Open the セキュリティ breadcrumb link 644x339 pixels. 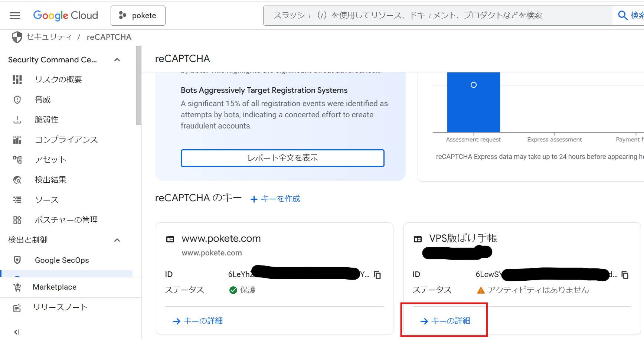tap(49, 37)
